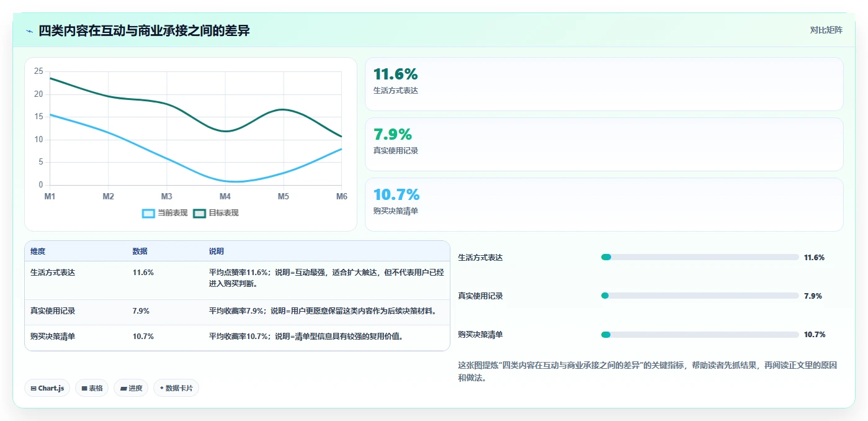
Task: Click the 25 y-axis tick label
Action: (38, 71)
